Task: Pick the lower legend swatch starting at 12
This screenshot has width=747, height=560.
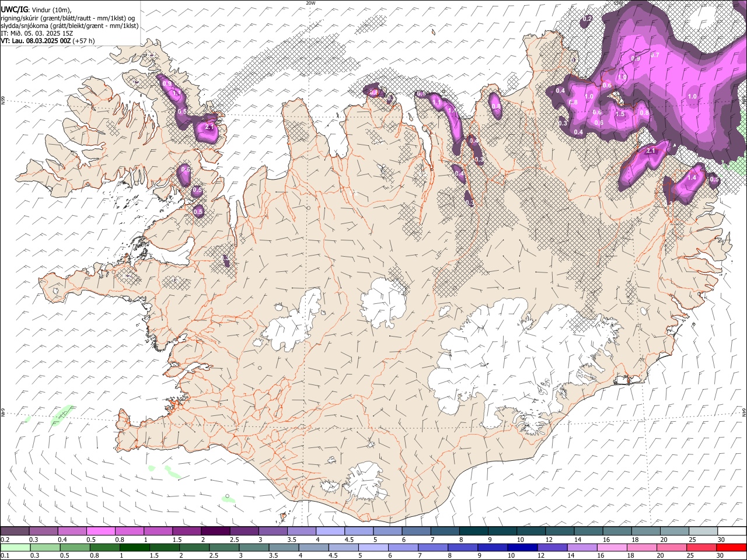Action: pos(552,547)
